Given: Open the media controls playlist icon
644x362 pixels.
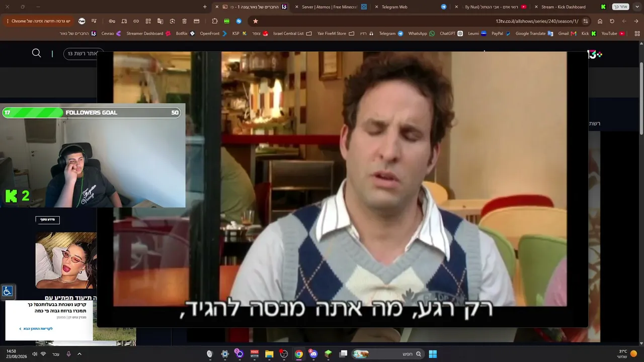Looking at the screenshot, I should point(94,21).
